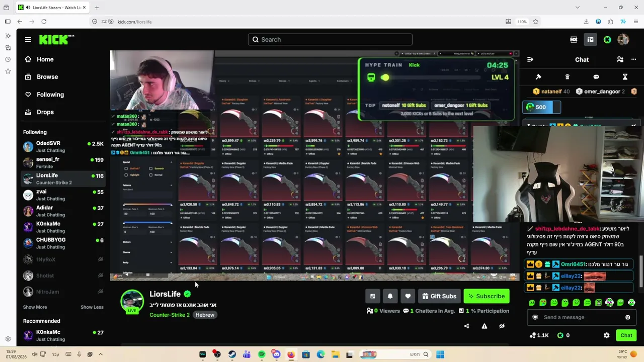Open chat settings gear
This screenshot has width=644, height=362.
(606, 335)
